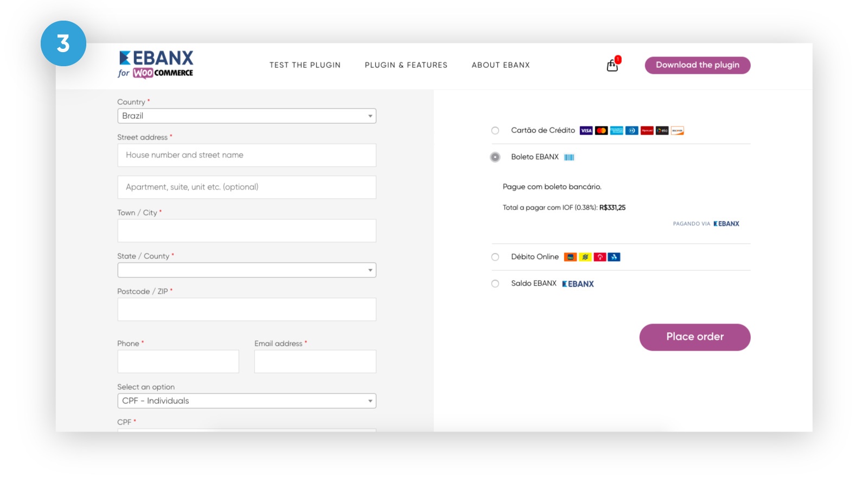The image size is (868, 482).
Task: Expand the State / County dropdown
Action: point(247,270)
